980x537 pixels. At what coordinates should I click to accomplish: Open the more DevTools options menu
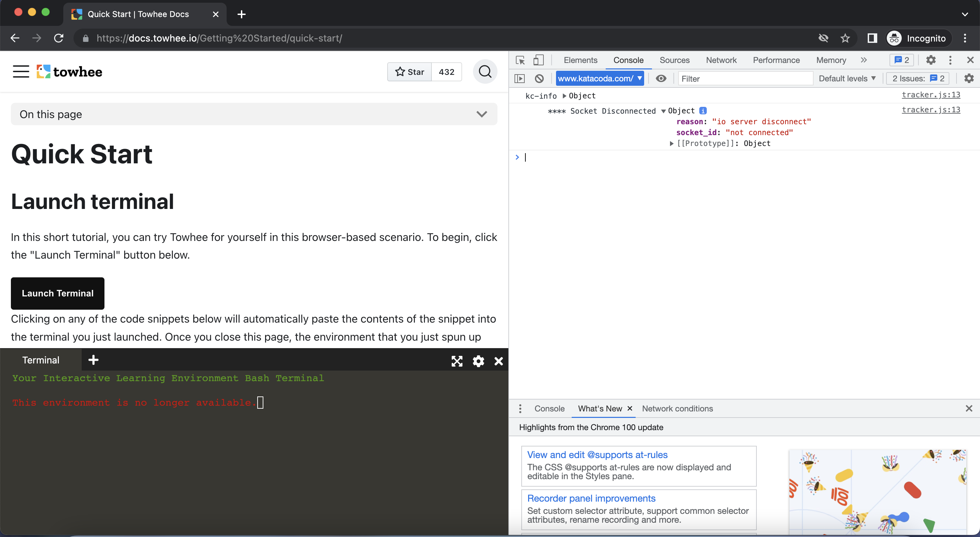point(950,60)
